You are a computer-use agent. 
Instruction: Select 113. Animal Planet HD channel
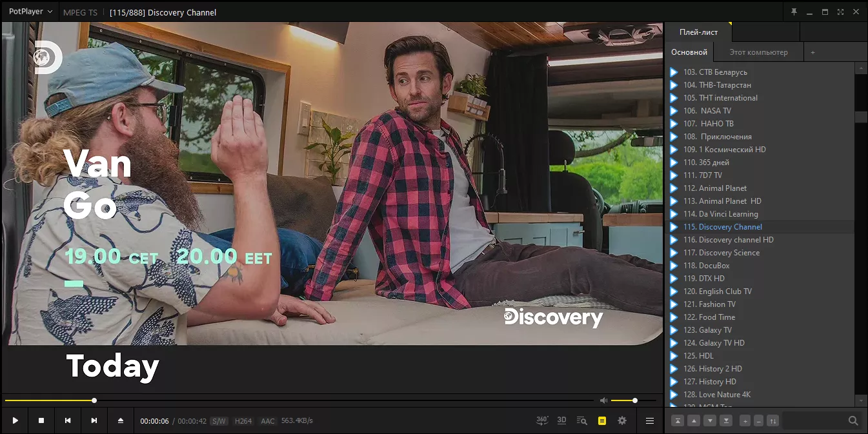(760, 201)
